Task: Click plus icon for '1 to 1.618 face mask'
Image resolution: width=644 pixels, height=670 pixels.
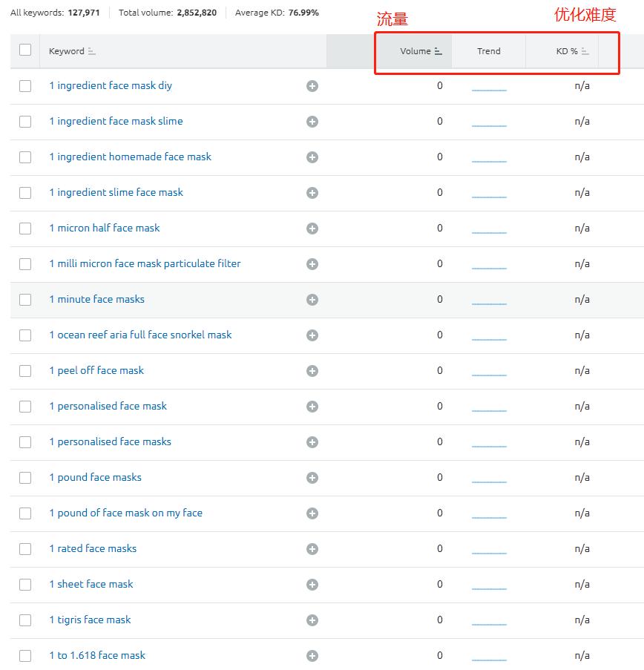Action: [312, 656]
